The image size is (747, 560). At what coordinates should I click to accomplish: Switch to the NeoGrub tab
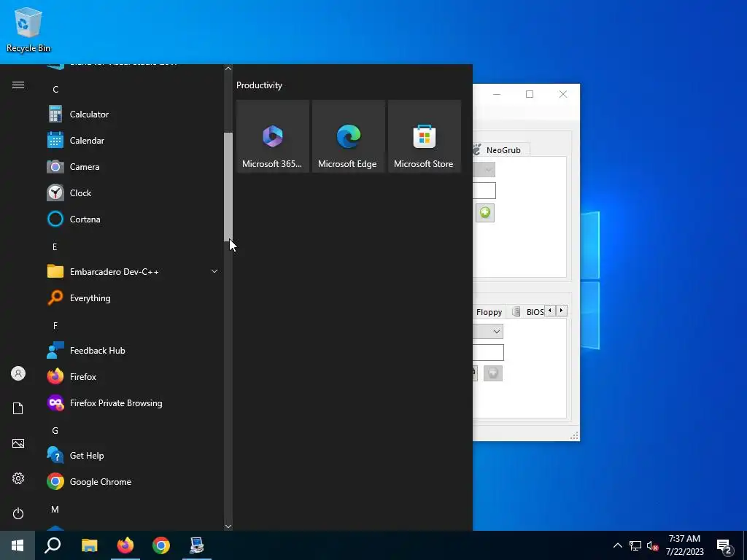[501, 150]
